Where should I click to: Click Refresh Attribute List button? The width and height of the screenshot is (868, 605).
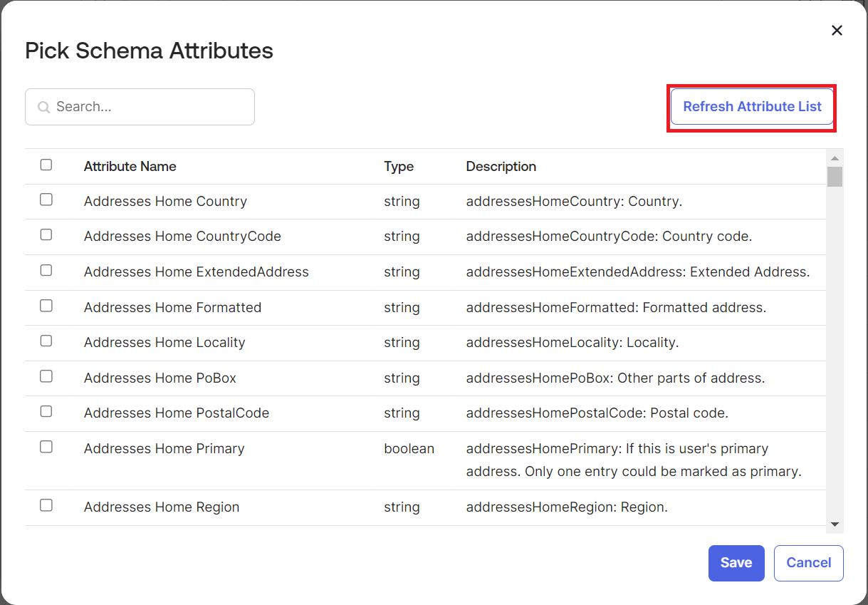752,107
